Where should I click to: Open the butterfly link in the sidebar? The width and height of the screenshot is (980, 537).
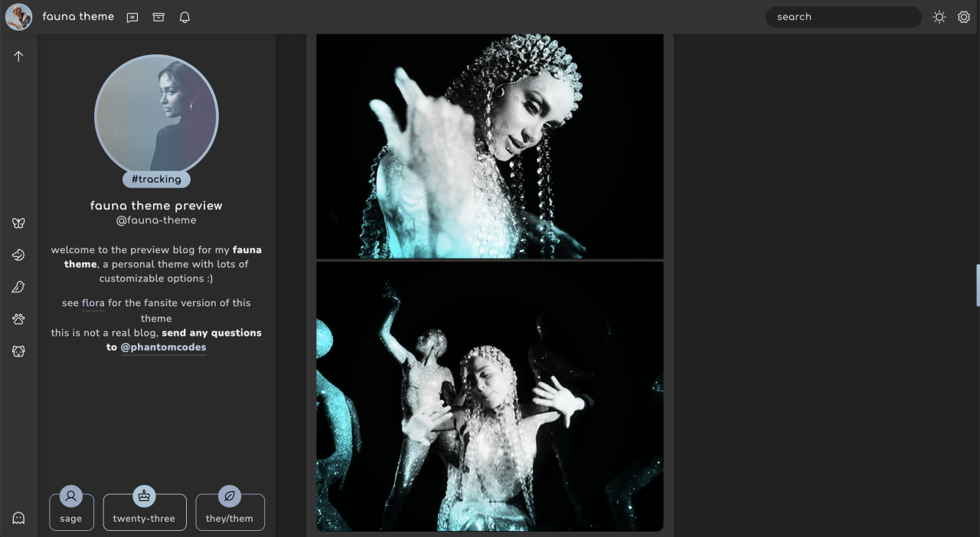point(18,223)
